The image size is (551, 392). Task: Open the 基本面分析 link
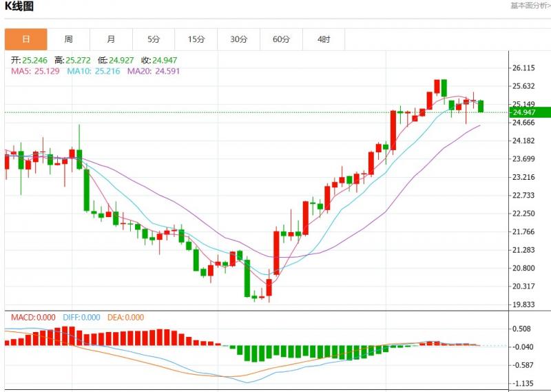tap(530, 6)
